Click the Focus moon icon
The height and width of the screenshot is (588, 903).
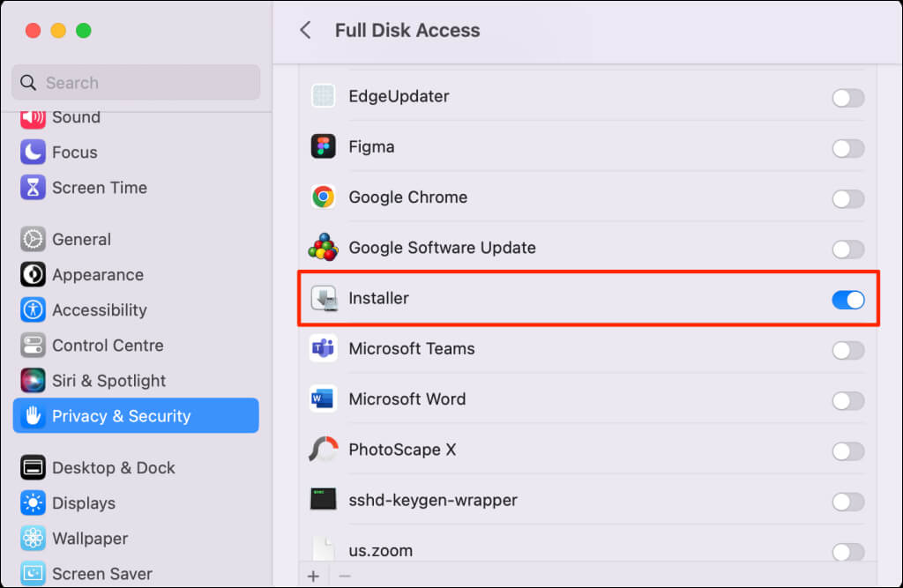33,152
